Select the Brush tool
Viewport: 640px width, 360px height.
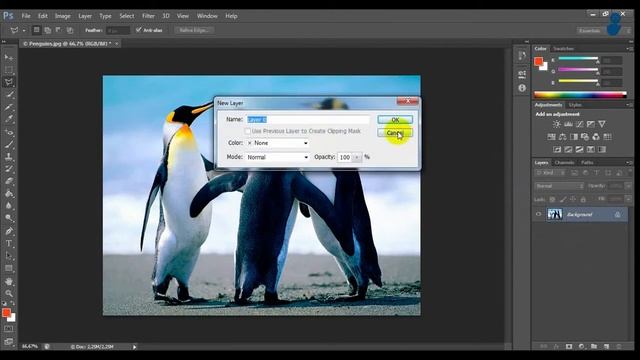coord(9,144)
